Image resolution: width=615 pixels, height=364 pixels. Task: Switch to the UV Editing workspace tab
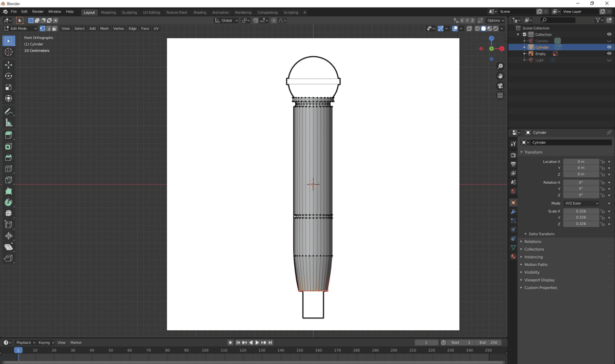click(152, 12)
